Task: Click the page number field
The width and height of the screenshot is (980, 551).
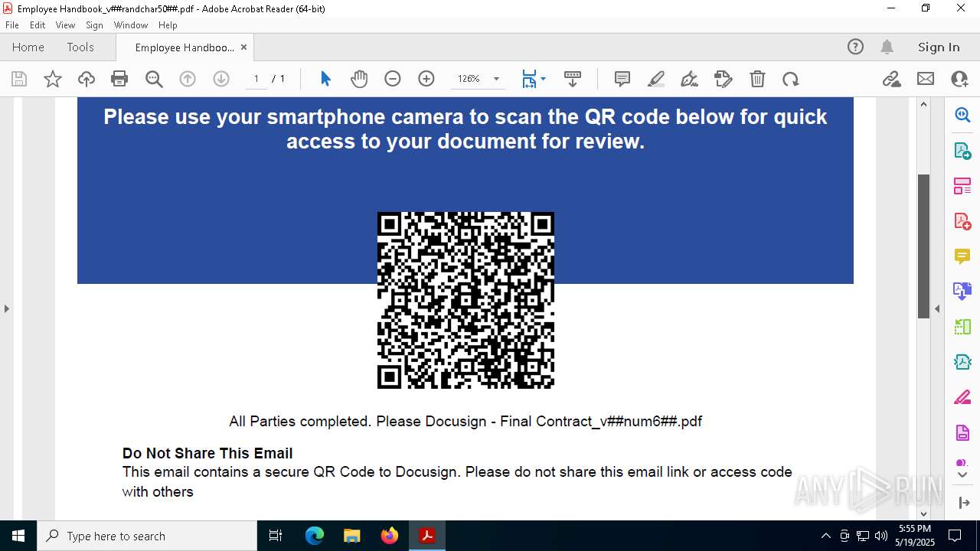Action: point(256,79)
